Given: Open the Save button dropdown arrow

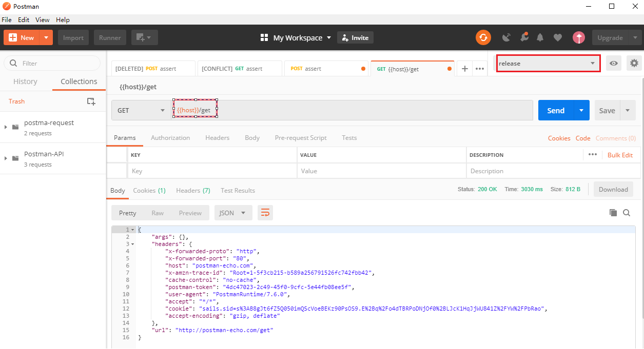Looking at the screenshot, I should (628, 110).
